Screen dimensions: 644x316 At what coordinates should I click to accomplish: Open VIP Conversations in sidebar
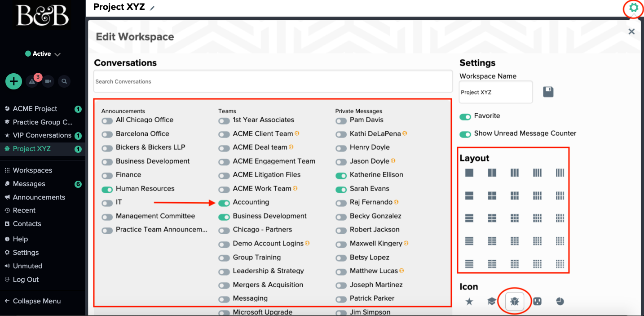point(43,135)
